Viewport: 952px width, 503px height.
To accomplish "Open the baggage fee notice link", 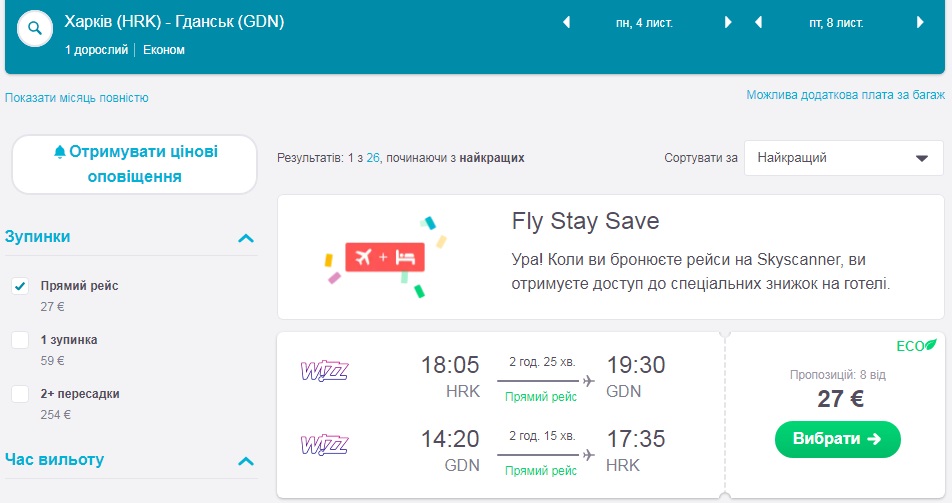I will [844, 95].
